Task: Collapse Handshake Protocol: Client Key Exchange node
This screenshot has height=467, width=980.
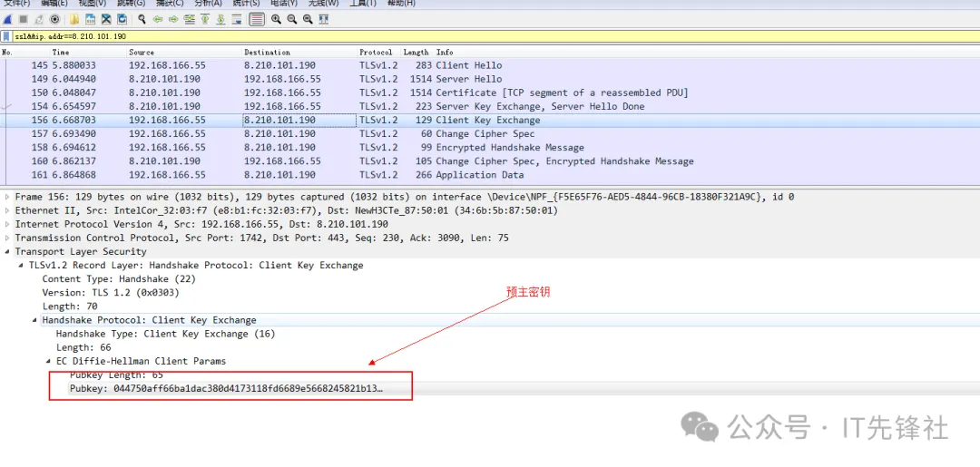Action: point(35,321)
